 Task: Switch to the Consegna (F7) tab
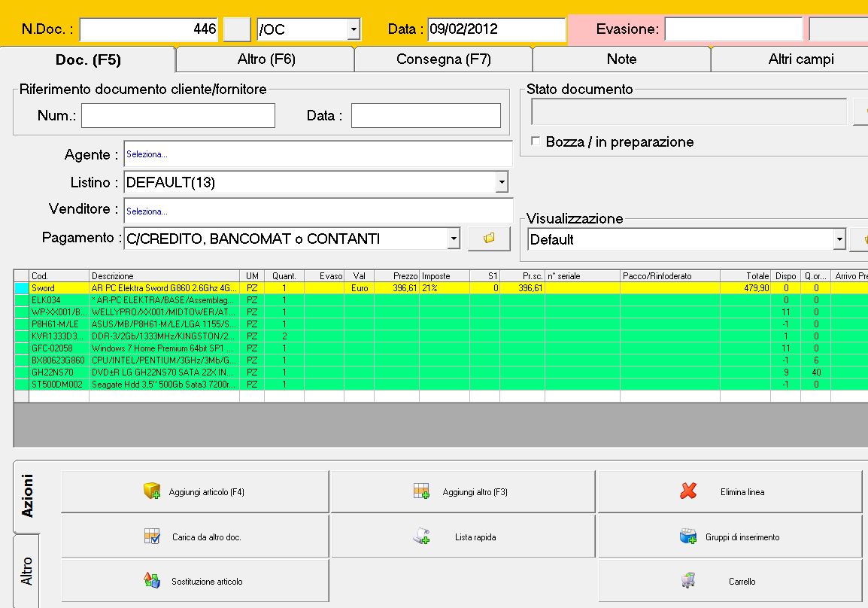point(443,59)
